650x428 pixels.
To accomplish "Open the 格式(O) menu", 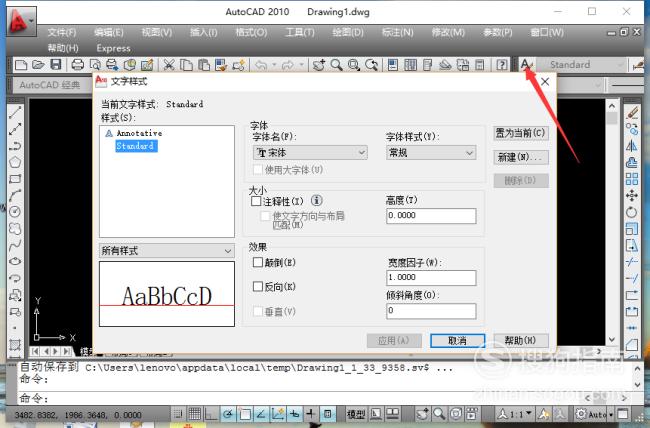I will tap(251, 32).
